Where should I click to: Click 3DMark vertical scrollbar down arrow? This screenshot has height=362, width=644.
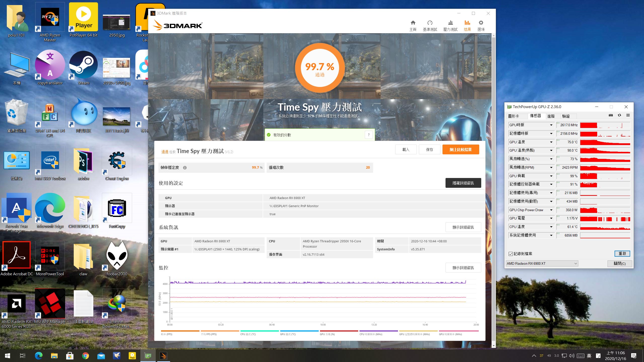click(x=494, y=346)
